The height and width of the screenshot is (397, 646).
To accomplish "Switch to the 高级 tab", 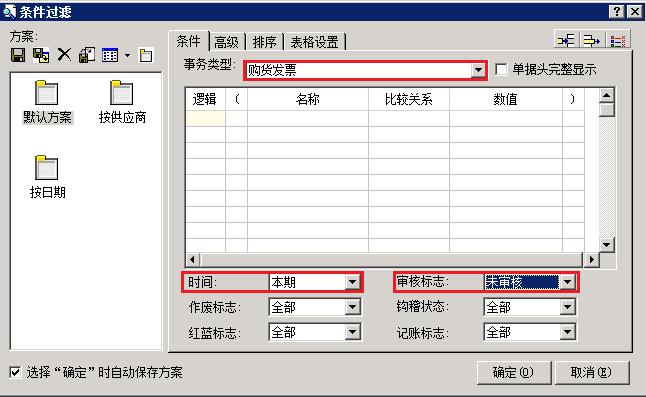I will (x=227, y=42).
